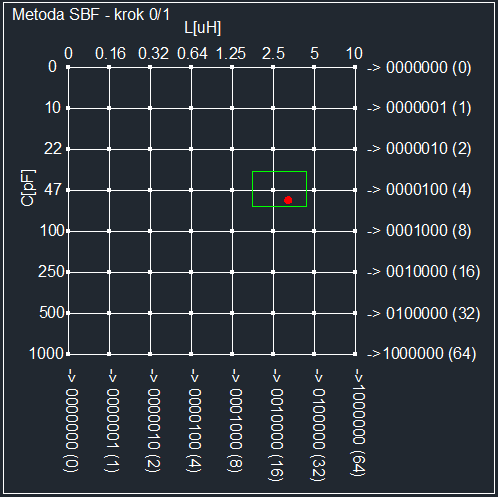The height and width of the screenshot is (497, 498).
Task: Click grid node at L 0, C 0
Action: pos(68,67)
